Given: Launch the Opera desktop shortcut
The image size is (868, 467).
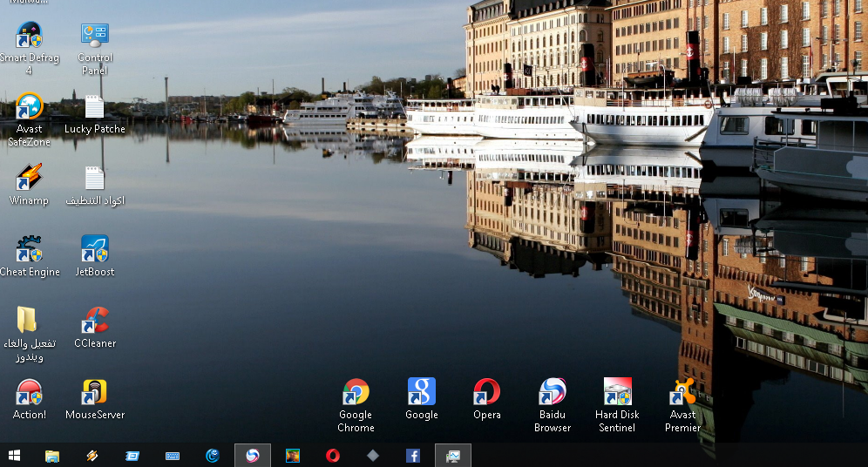Looking at the screenshot, I should (x=486, y=393).
